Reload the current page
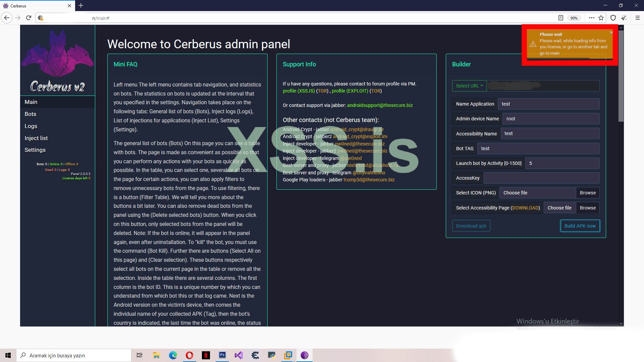 [29, 18]
